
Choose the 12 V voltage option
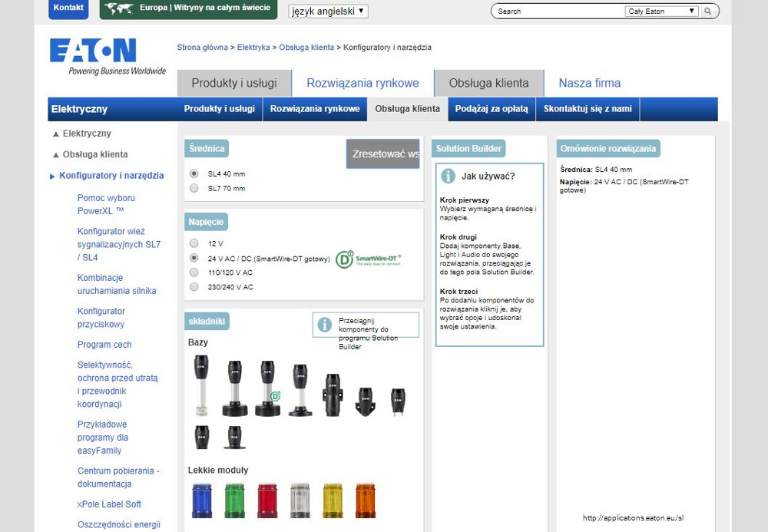[x=194, y=243]
